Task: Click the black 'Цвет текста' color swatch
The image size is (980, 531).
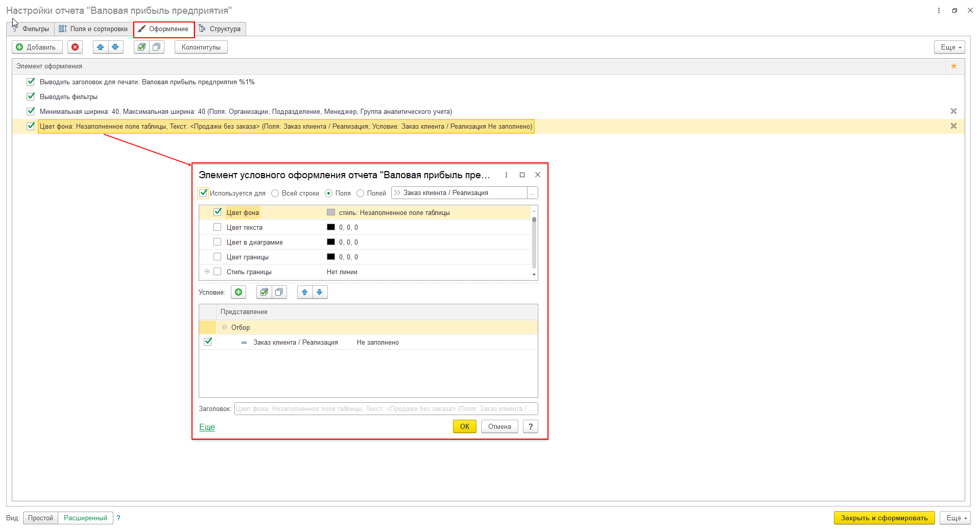Action: 331,227
